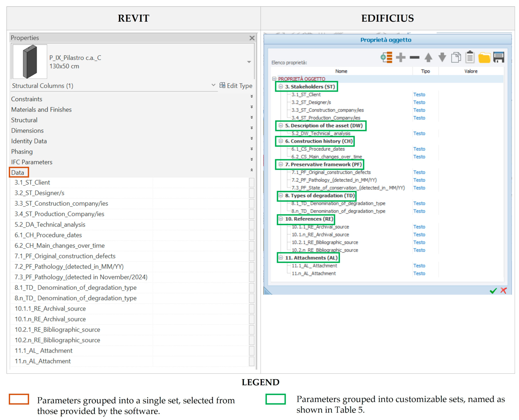Click the floppy disk save icon
Image resolution: width=519 pixels, height=420 pixels.
pyautogui.click(x=499, y=57)
